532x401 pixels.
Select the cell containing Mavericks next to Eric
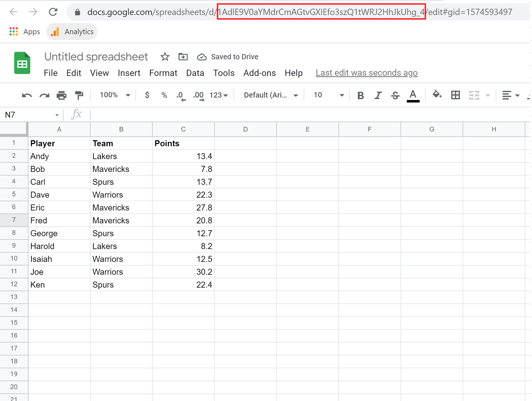121,208
